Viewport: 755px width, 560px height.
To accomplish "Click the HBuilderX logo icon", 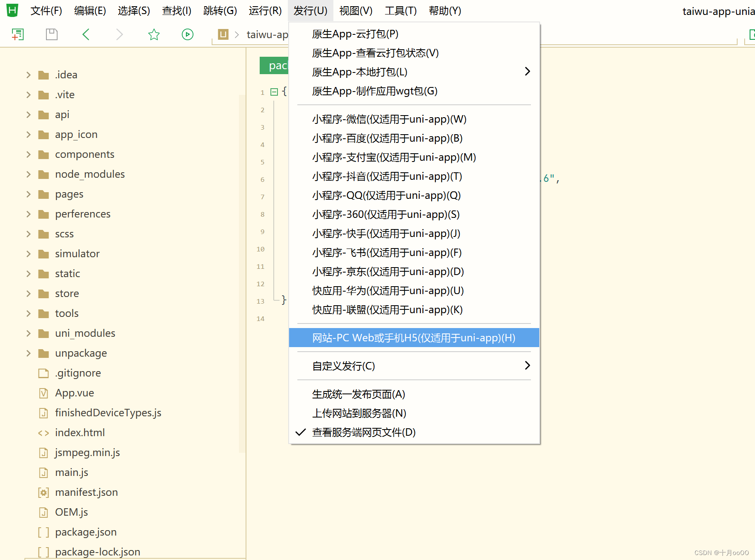I will pos(12,10).
